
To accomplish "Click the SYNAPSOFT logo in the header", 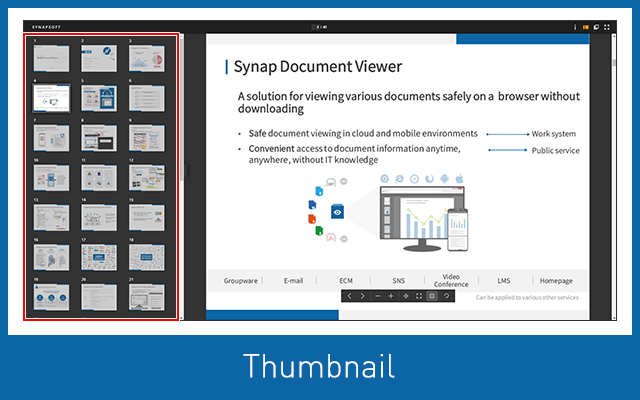I will point(47,27).
